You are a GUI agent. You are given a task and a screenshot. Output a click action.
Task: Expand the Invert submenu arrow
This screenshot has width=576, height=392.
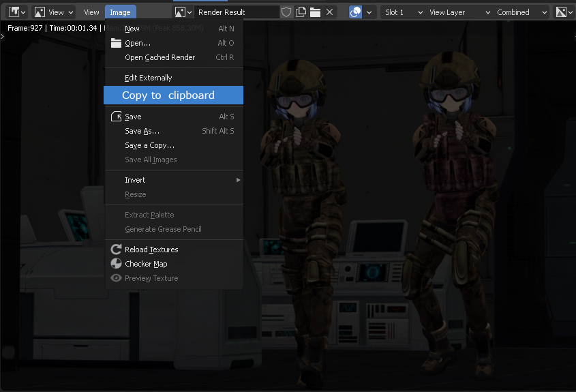click(238, 180)
